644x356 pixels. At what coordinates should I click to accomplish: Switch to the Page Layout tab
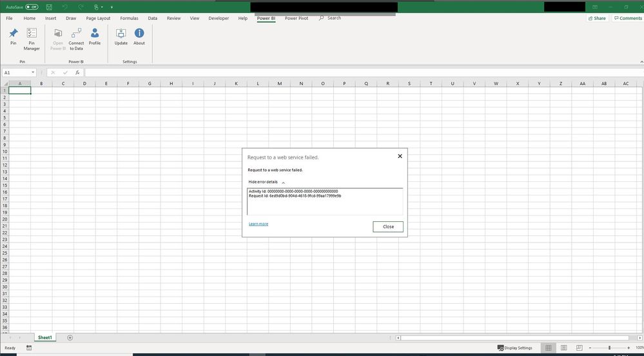point(98,18)
